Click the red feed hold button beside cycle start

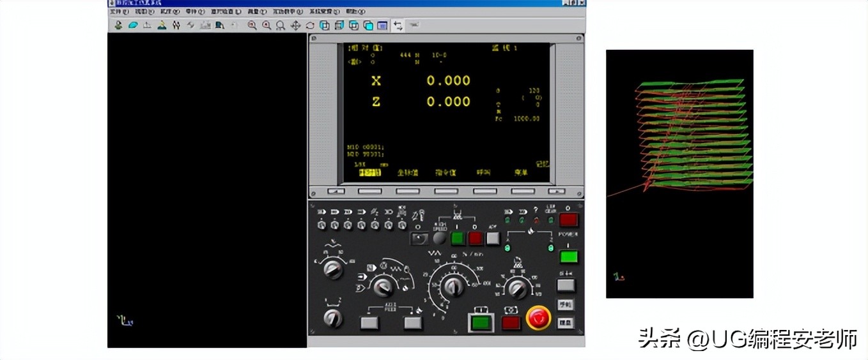point(511,322)
